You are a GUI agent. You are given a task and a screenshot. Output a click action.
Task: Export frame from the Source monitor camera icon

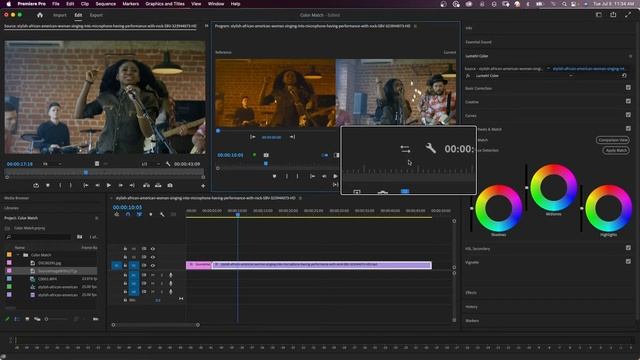tap(170, 185)
